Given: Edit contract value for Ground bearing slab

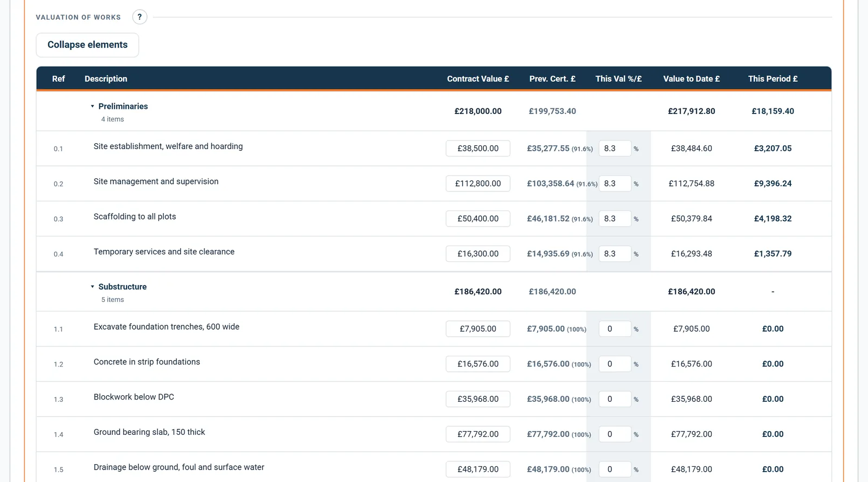Looking at the screenshot, I should [x=478, y=434].
